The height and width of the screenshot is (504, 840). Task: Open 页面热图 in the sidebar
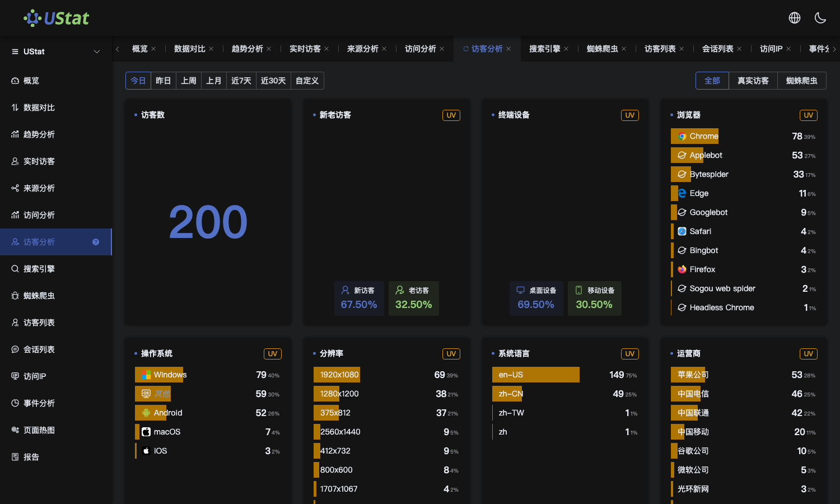(x=56, y=430)
